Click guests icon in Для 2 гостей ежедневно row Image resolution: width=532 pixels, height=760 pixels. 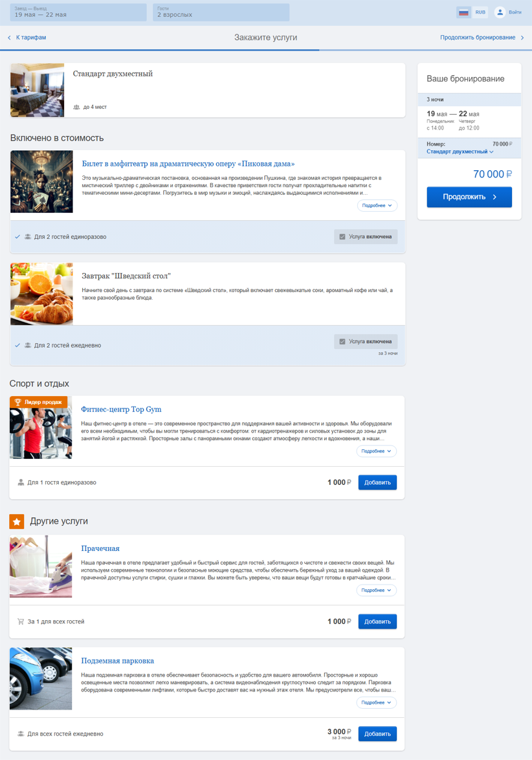(28, 346)
